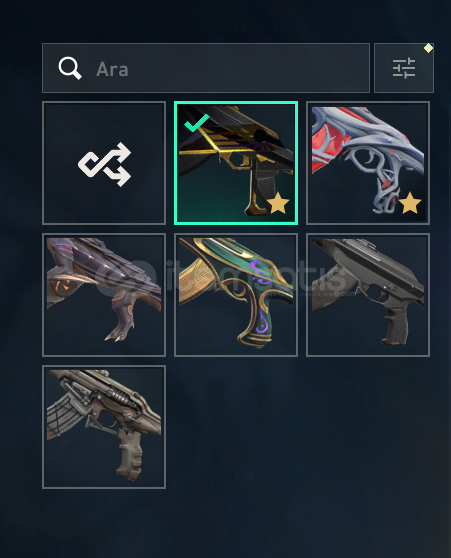
Task: Click the green checkmark on equipped skin
Action: (x=196, y=123)
